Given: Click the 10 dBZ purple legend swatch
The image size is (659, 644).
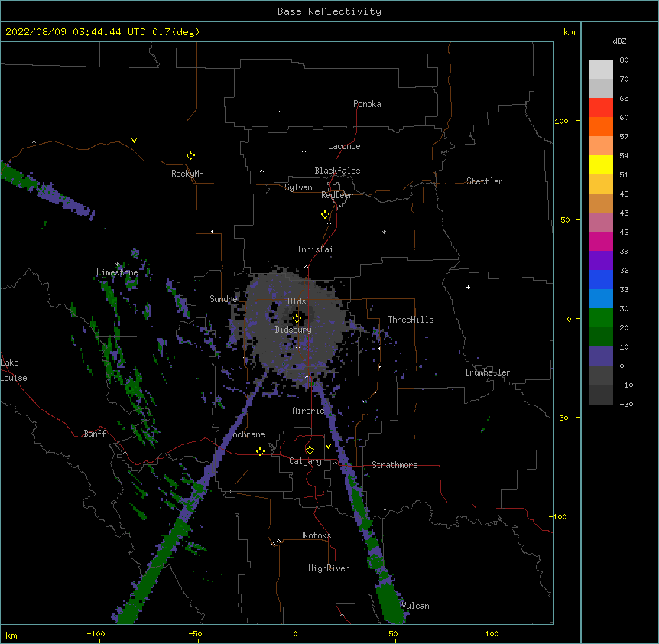Looking at the screenshot, I should tap(601, 356).
